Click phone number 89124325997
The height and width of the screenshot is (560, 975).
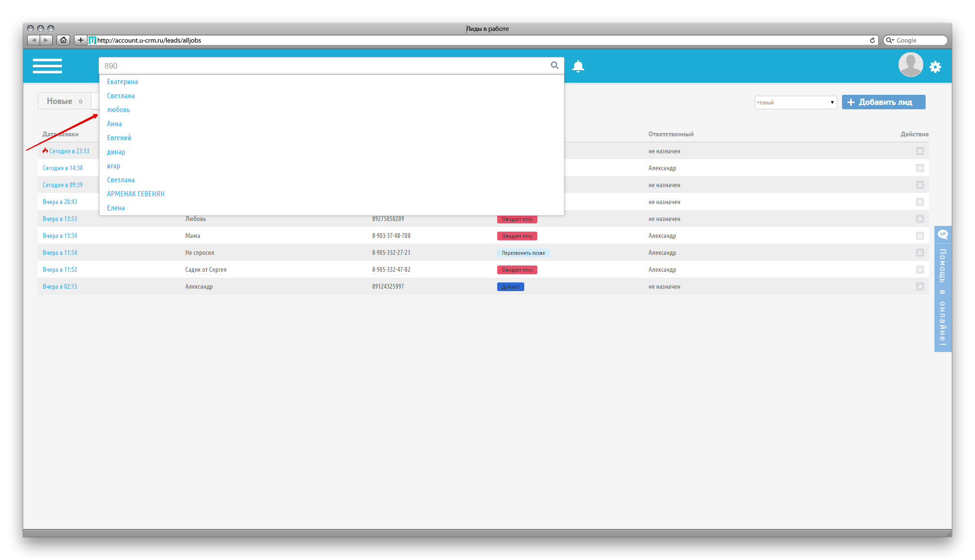[x=388, y=287]
